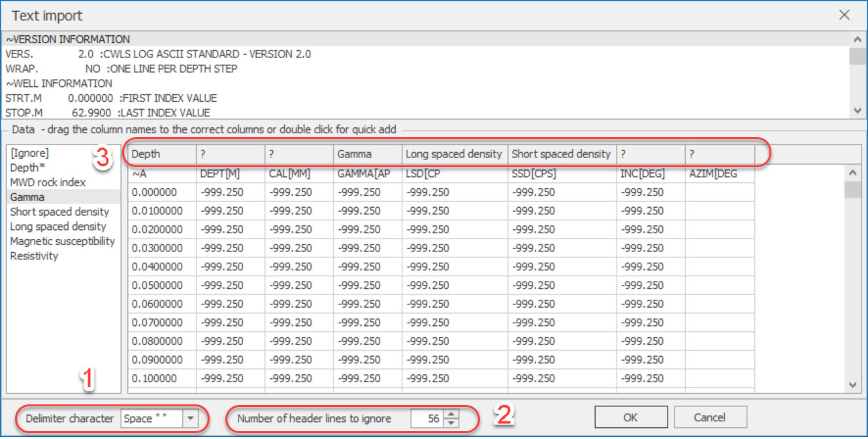This screenshot has width=868, height=439.
Task: Confirm the import with the OK button
Action: 631,417
